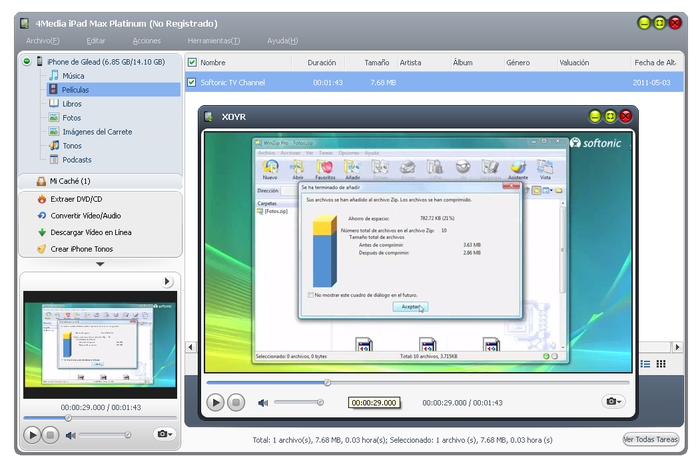Maximize the XOYR player window
Screen dimensions: 700x466
coord(610,116)
